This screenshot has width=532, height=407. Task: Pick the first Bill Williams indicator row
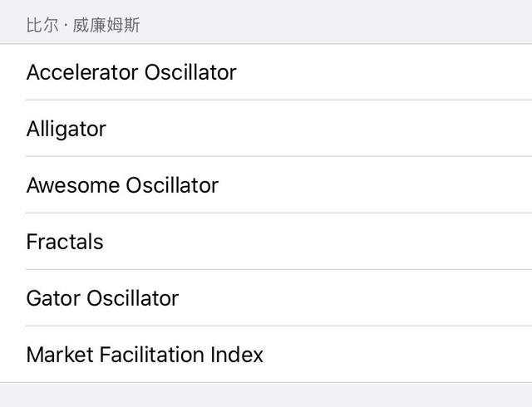click(266, 72)
